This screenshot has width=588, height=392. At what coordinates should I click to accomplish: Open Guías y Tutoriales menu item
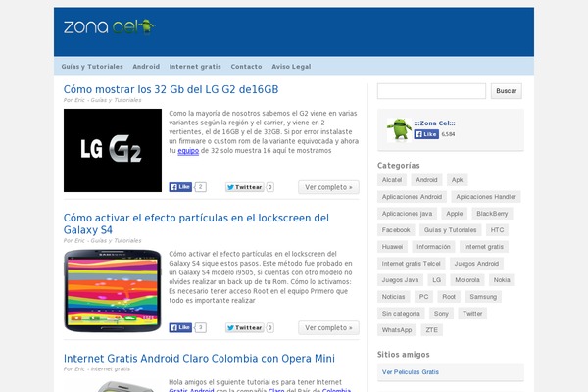(92, 67)
